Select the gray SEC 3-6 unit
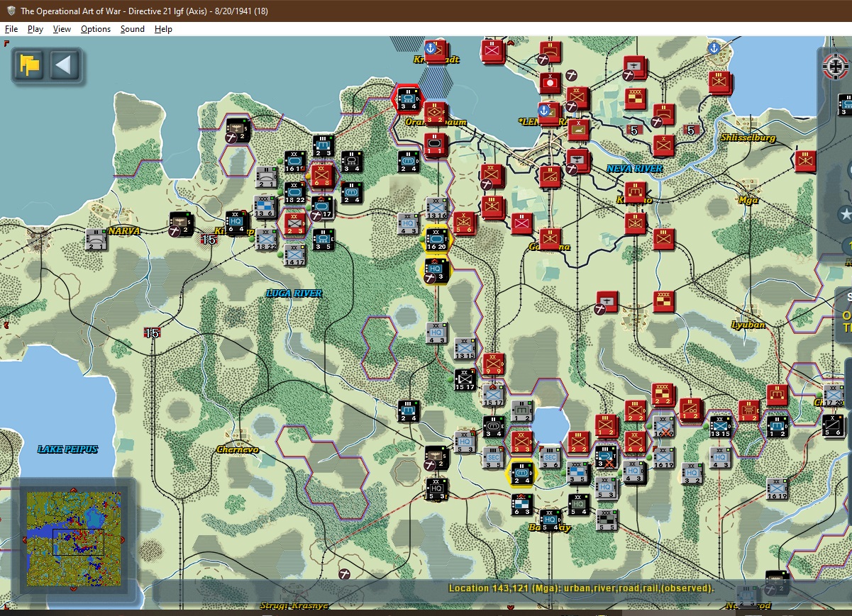 [550, 458]
